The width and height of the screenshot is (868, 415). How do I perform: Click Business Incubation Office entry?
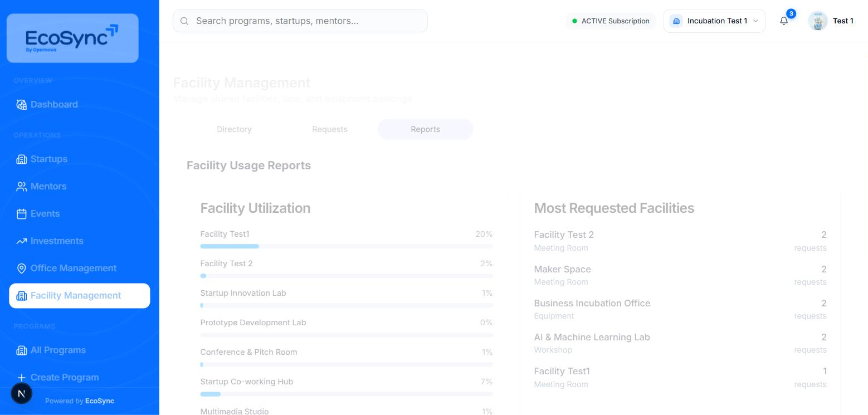[592, 304]
